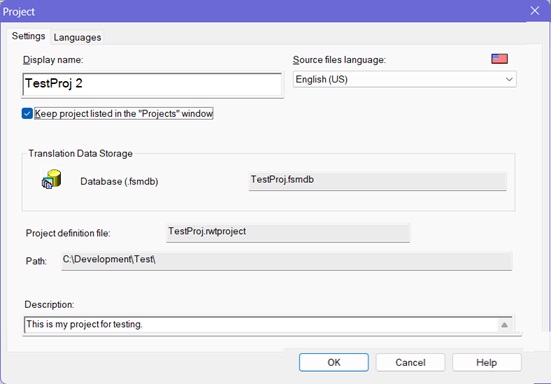Click the Database (.fsmdb) label
Viewport: 551px width, 384px height.
pyautogui.click(x=119, y=181)
